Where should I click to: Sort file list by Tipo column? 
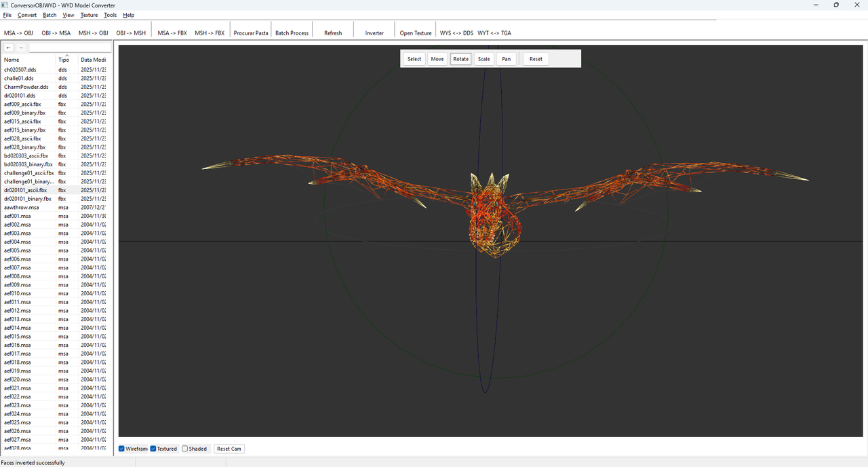pos(64,60)
